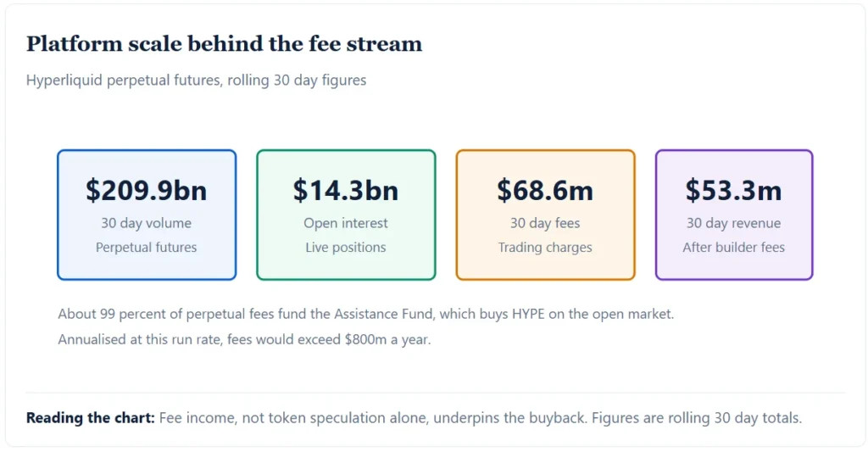The image size is (868, 452).
Task: Select the $53.3m 30 day revenue card
Action: tap(734, 215)
